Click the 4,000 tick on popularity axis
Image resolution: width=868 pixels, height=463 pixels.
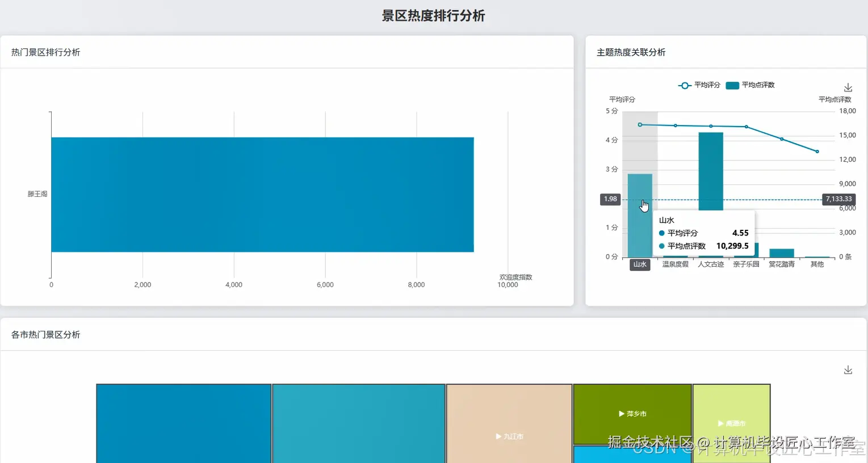click(234, 285)
